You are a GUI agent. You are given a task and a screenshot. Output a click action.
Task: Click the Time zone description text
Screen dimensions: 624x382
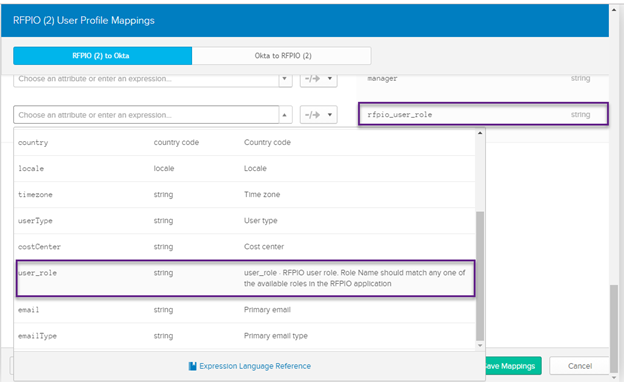click(x=262, y=195)
